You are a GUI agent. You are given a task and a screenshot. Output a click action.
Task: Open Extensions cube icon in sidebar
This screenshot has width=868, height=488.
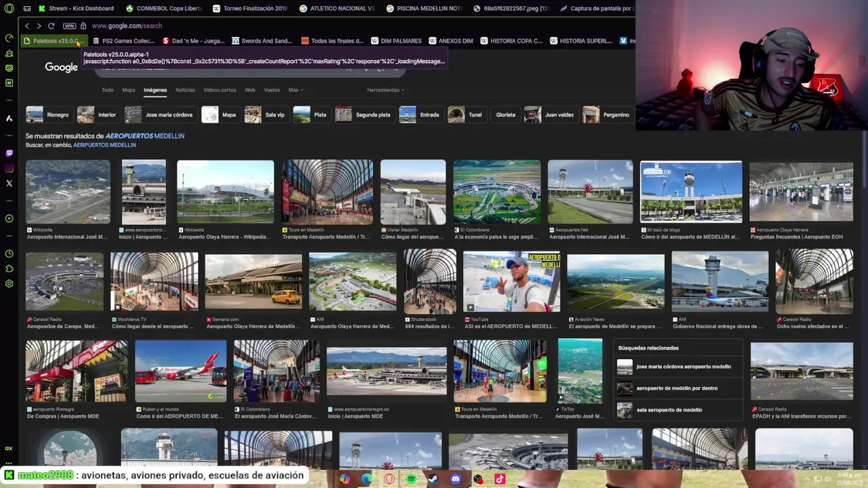coord(9,268)
